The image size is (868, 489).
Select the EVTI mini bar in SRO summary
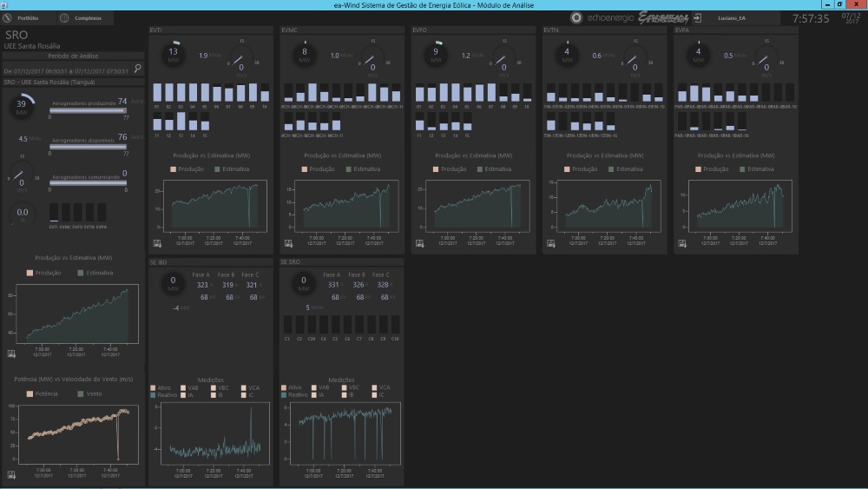pos(54,212)
